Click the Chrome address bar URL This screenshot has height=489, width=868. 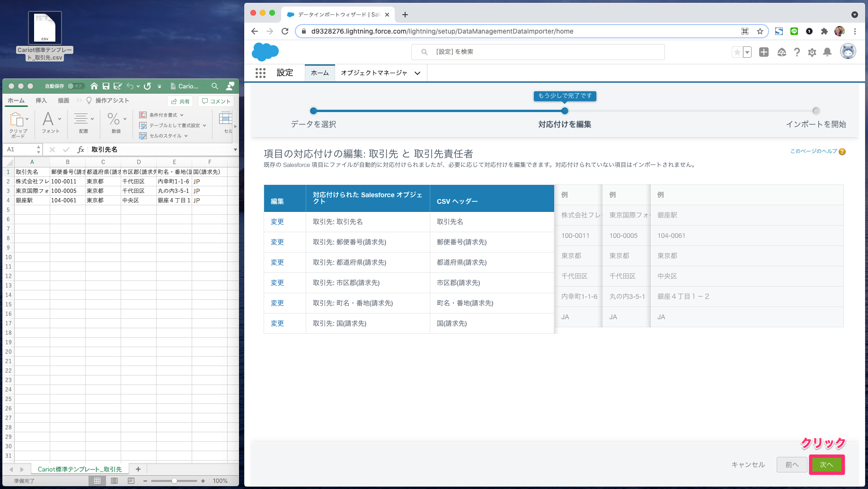[442, 31]
